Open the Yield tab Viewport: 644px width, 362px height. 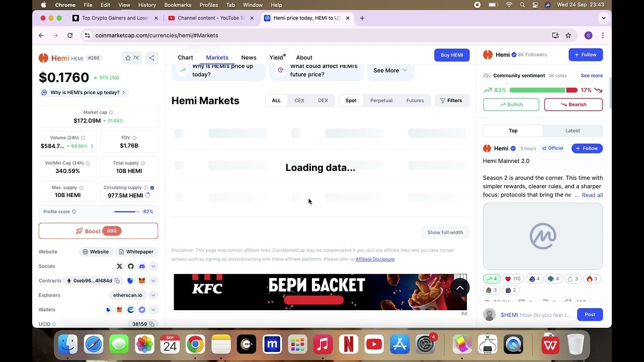point(276,57)
